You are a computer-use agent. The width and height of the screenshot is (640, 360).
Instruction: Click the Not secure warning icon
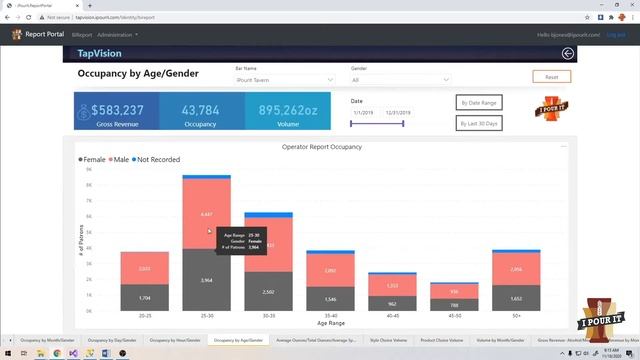click(x=42, y=17)
